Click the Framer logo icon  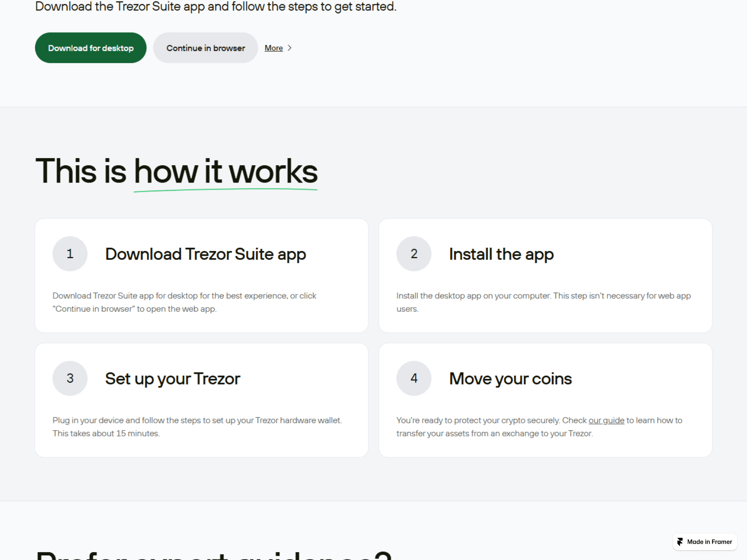(x=680, y=542)
